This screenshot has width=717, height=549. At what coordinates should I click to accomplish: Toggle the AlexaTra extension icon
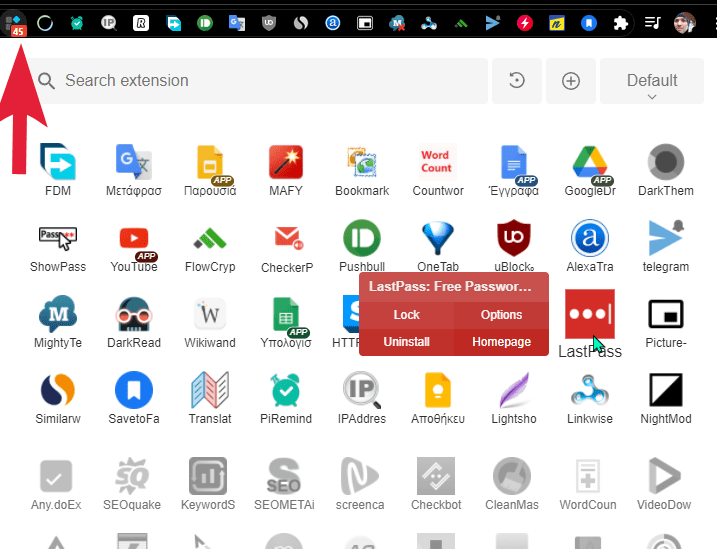[x=590, y=238]
